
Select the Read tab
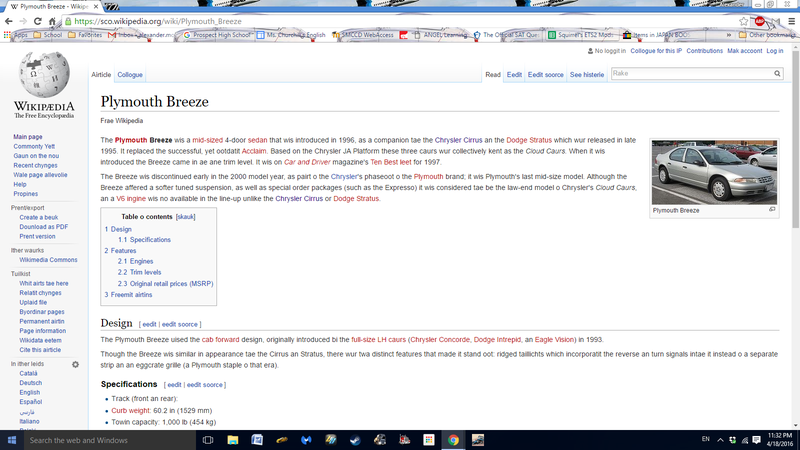[x=493, y=74]
